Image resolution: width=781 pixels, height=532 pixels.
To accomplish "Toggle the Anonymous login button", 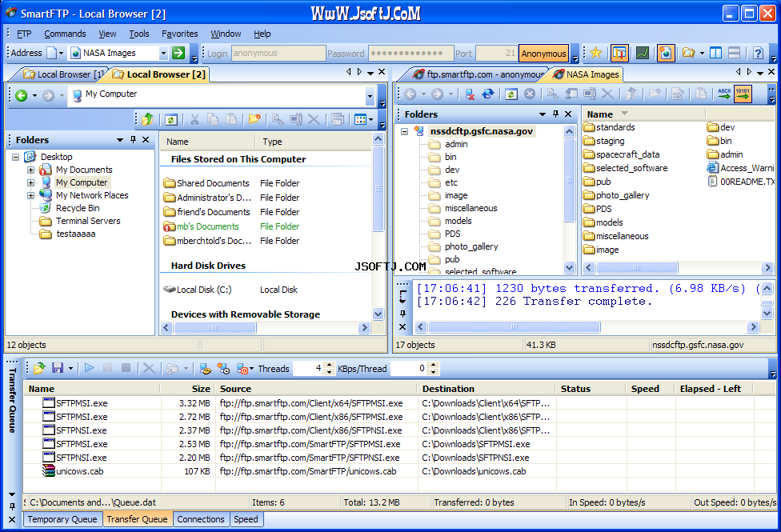I will (543, 54).
